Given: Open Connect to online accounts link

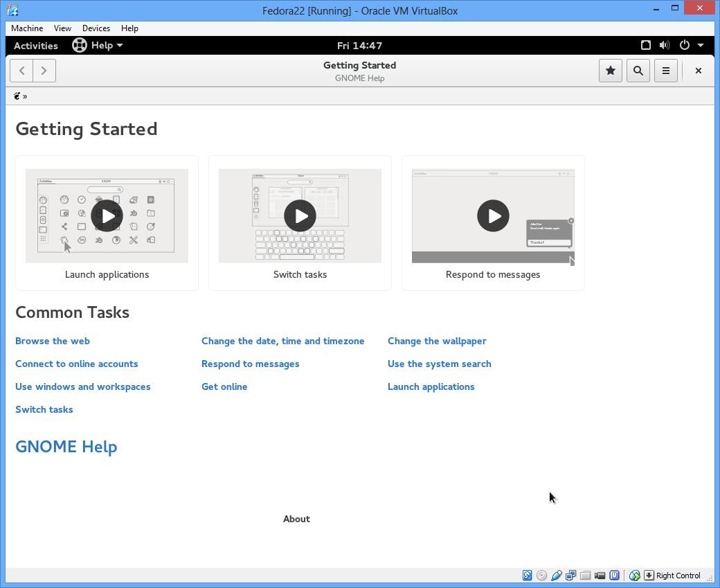Looking at the screenshot, I should tap(77, 364).
